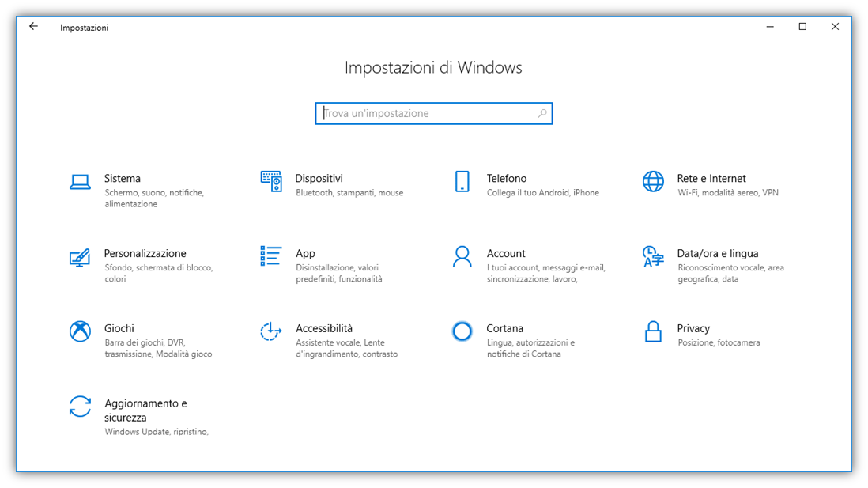Click 'Windows Update, ripristino' description
This screenshot has width=868, height=488.
(x=157, y=432)
